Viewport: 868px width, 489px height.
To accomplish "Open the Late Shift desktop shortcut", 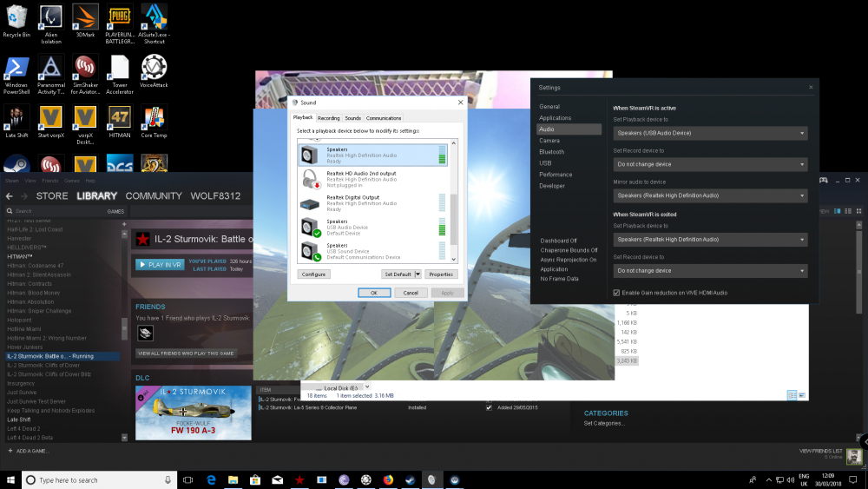I will point(16,122).
